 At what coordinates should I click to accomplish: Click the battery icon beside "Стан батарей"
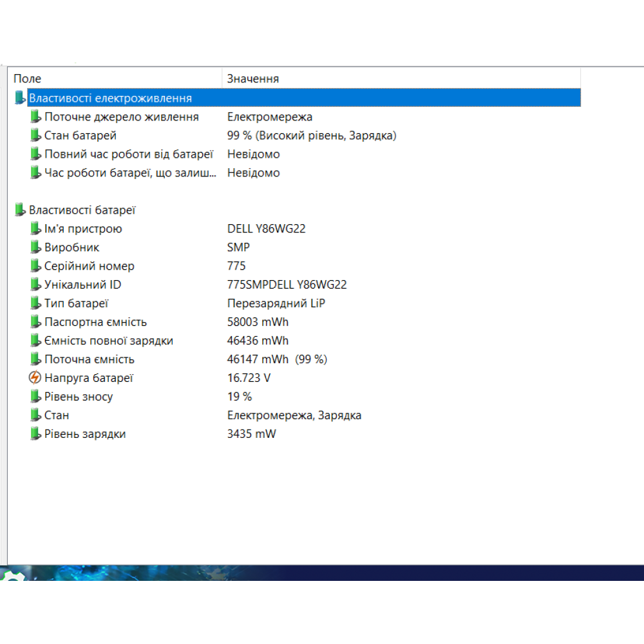36,135
